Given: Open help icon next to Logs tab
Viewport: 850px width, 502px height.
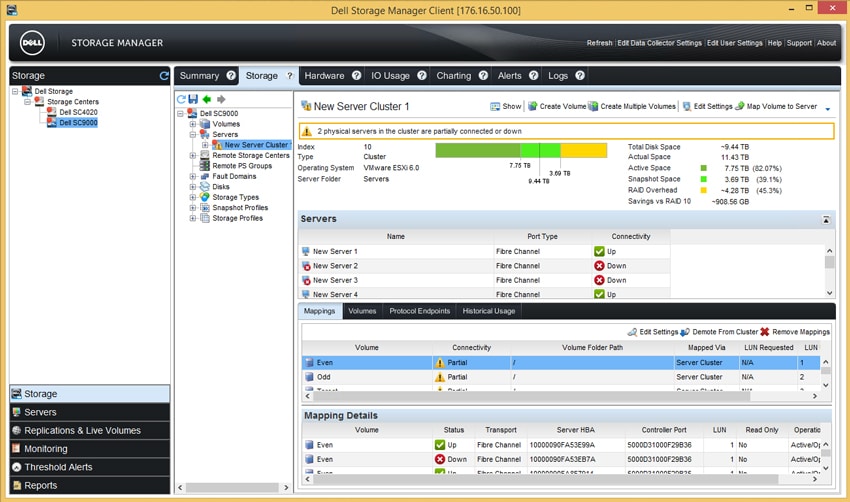Looking at the screenshot, I should [580, 75].
